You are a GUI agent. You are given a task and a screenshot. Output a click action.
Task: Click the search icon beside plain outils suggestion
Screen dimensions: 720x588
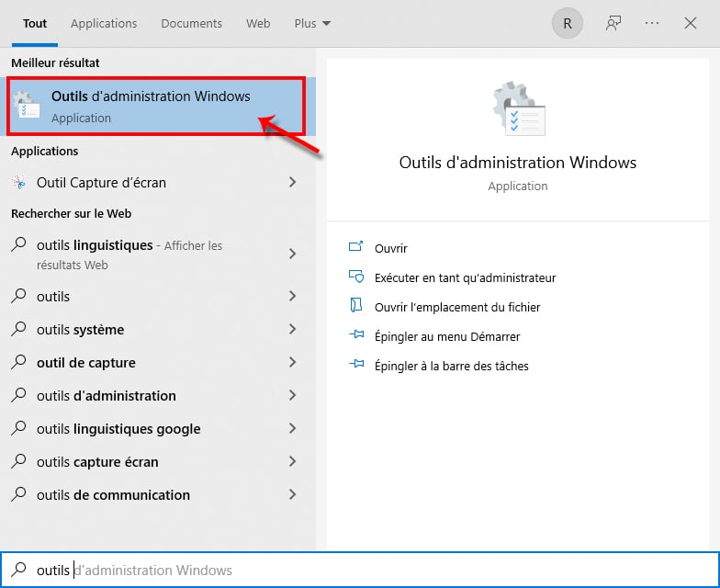(x=18, y=296)
